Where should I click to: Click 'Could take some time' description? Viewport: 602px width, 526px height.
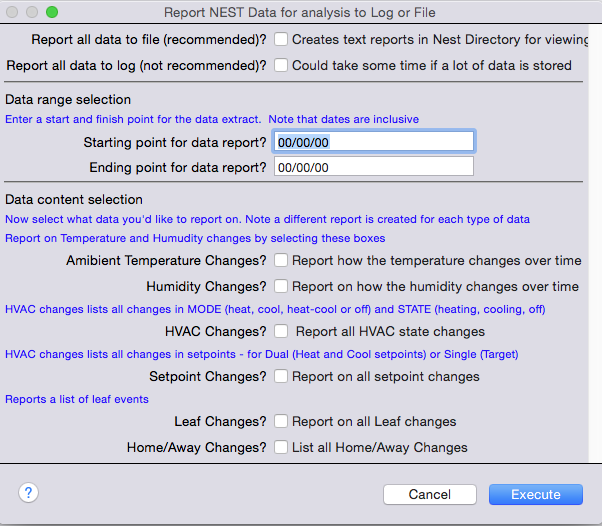[432, 65]
